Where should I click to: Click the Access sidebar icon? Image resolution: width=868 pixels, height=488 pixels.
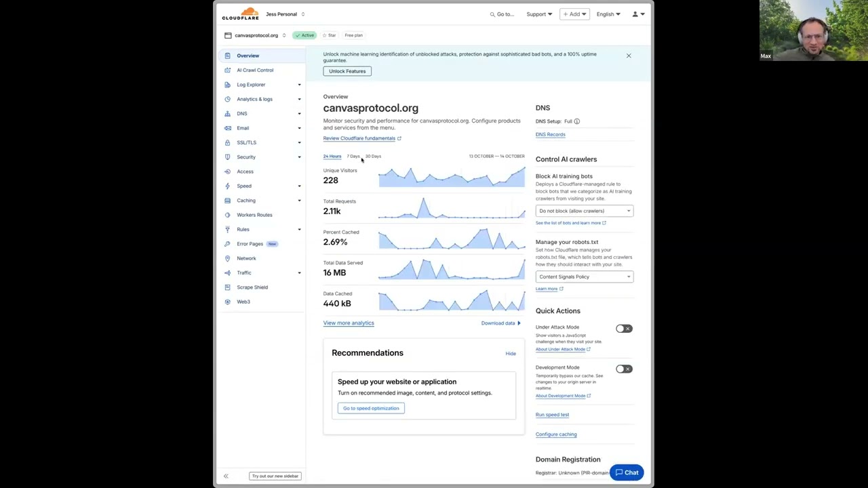(228, 171)
